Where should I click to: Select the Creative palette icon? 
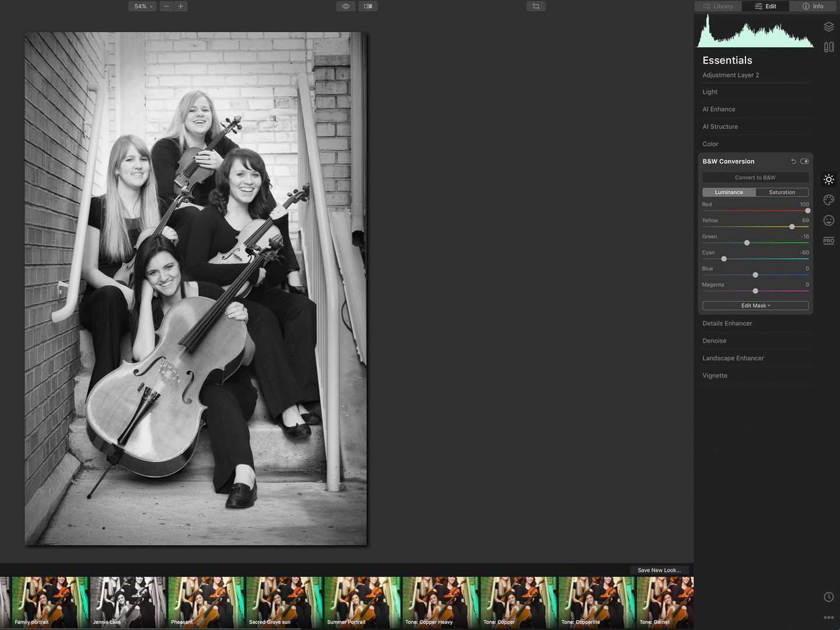[828, 200]
